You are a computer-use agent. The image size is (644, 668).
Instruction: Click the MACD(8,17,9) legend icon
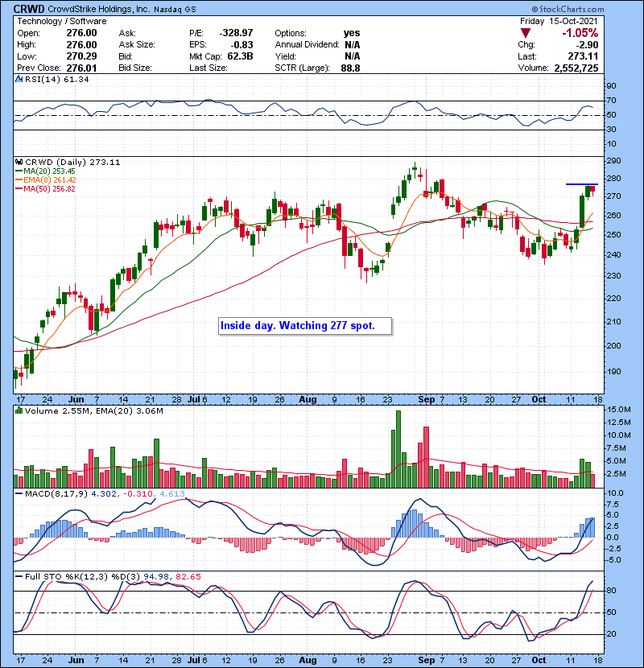click(18, 493)
